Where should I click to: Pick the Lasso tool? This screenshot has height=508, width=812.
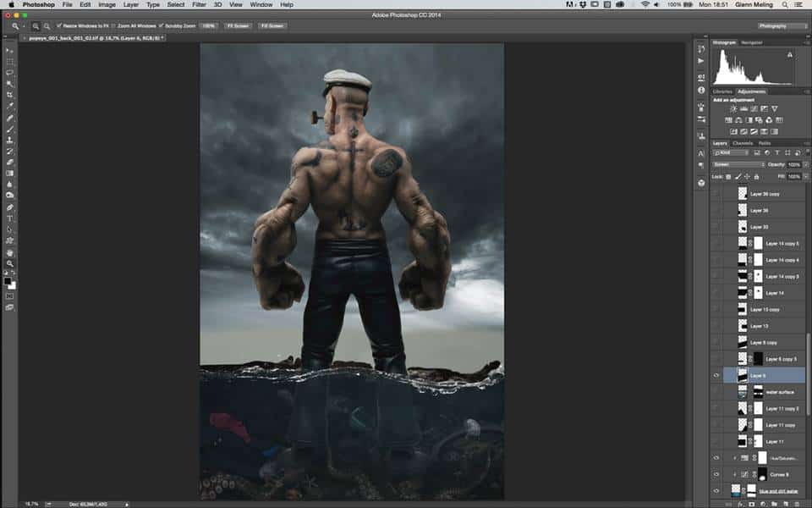[x=10, y=73]
